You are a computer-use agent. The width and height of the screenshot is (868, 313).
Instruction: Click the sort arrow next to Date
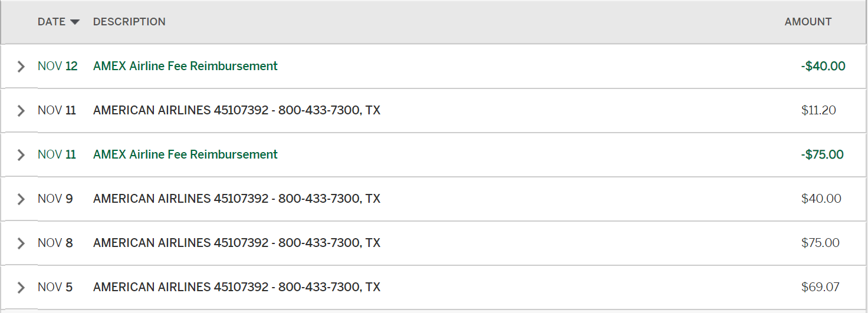[74, 22]
